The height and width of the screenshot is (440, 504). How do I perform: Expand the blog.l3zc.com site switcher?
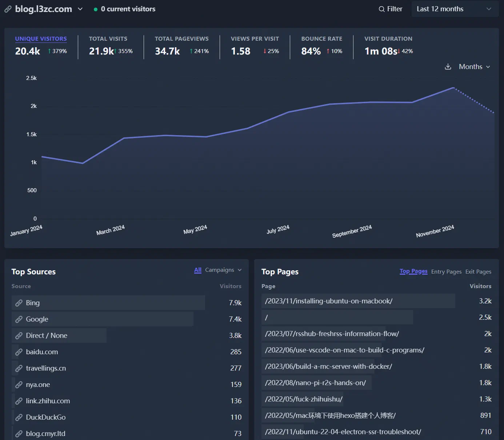click(x=80, y=9)
